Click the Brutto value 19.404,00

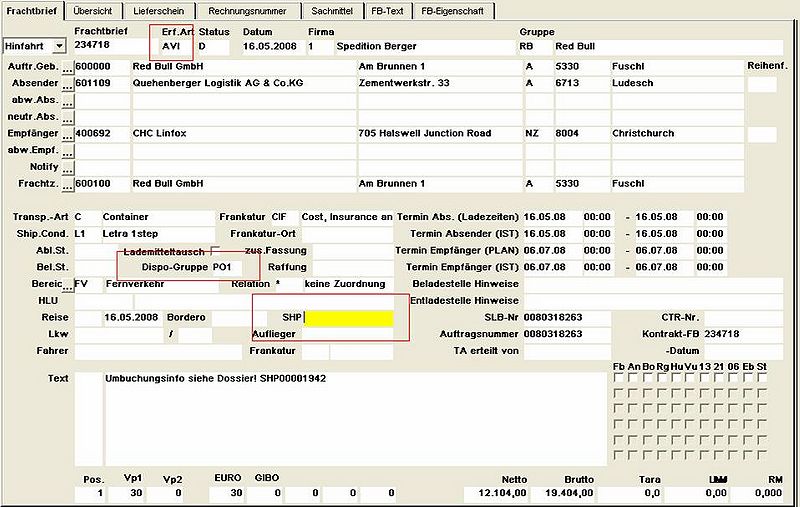[x=563, y=493]
